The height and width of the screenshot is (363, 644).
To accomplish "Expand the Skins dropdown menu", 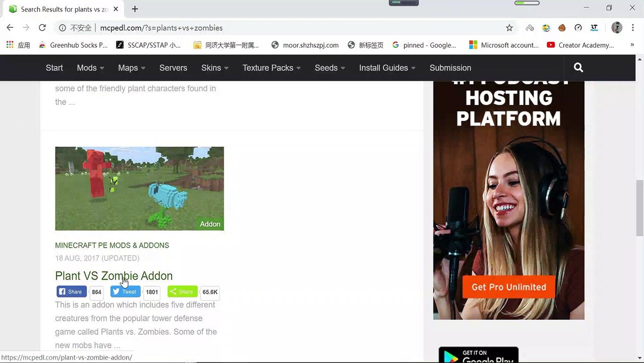I will tap(215, 68).
